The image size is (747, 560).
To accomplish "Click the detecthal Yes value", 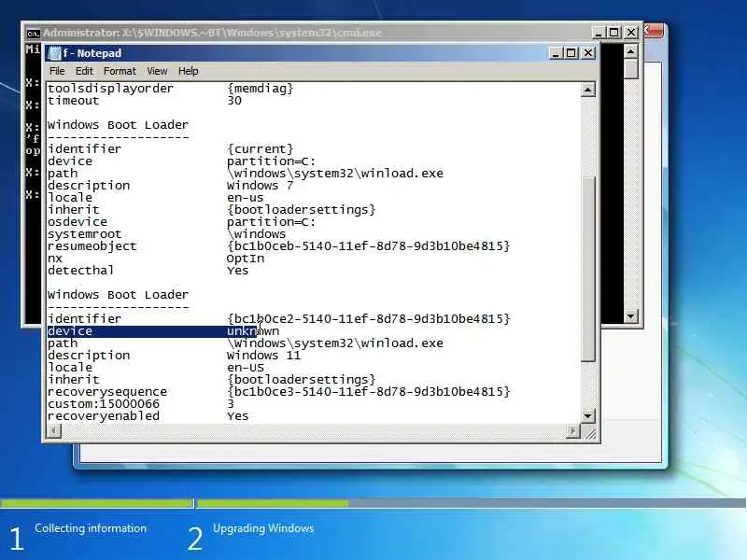I will coord(237,271).
